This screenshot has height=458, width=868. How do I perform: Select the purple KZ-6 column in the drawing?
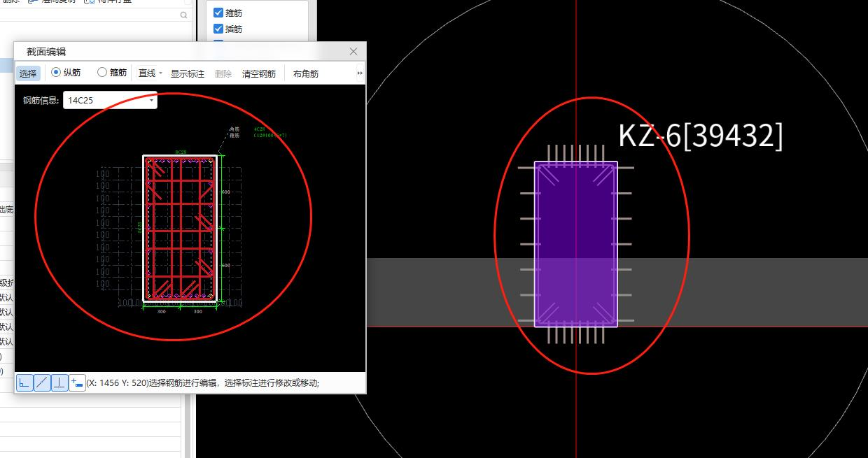[x=576, y=244]
